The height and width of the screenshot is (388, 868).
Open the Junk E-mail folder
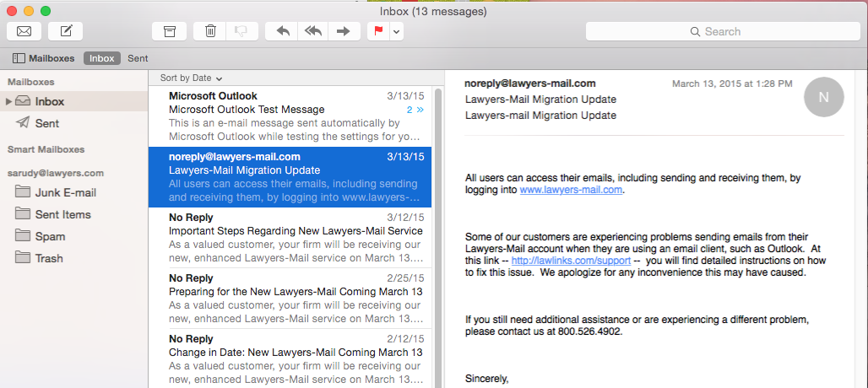(65, 192)
